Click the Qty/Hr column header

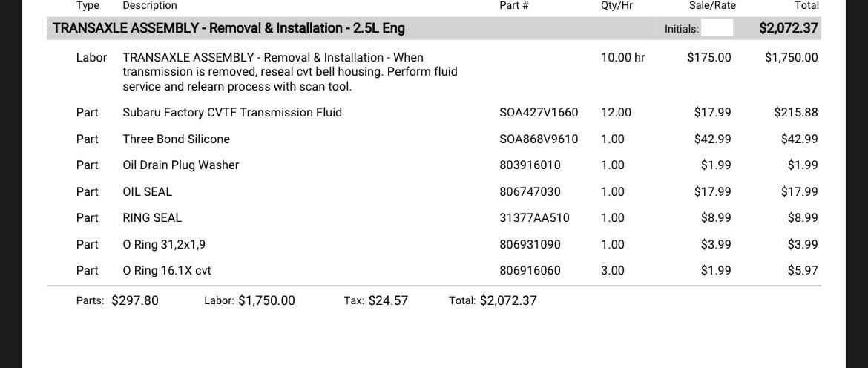[x=617, y=5]
